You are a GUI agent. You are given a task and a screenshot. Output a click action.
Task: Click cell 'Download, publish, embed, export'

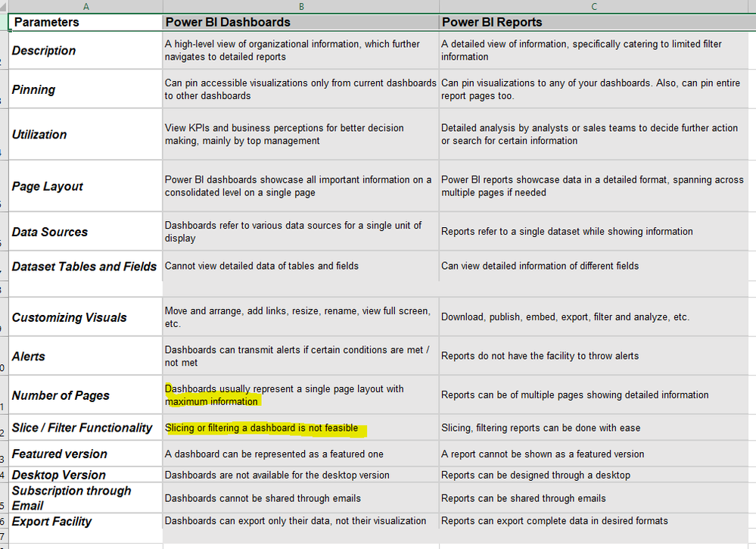[x=594, y=317]
